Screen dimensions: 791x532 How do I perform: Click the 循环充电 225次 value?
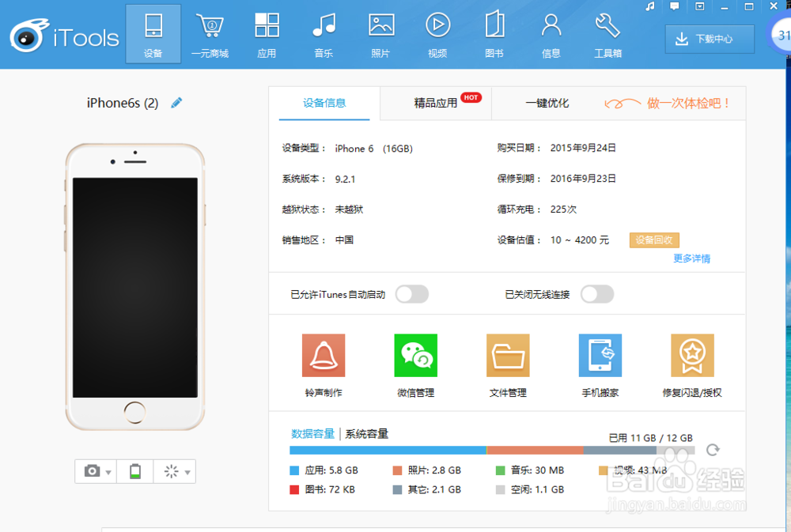(x=563, y=209)
